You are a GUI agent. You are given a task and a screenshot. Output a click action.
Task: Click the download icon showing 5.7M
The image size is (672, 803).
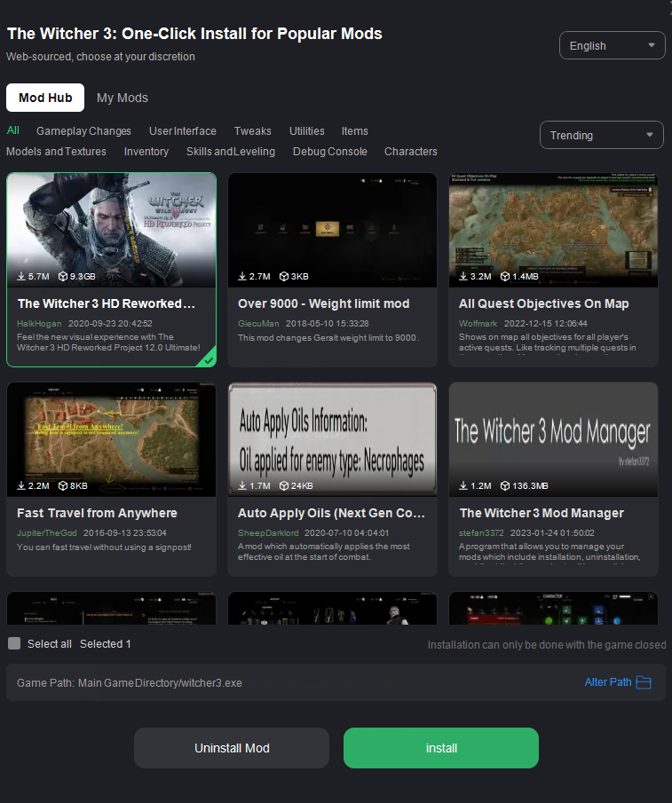click(21, 276)
